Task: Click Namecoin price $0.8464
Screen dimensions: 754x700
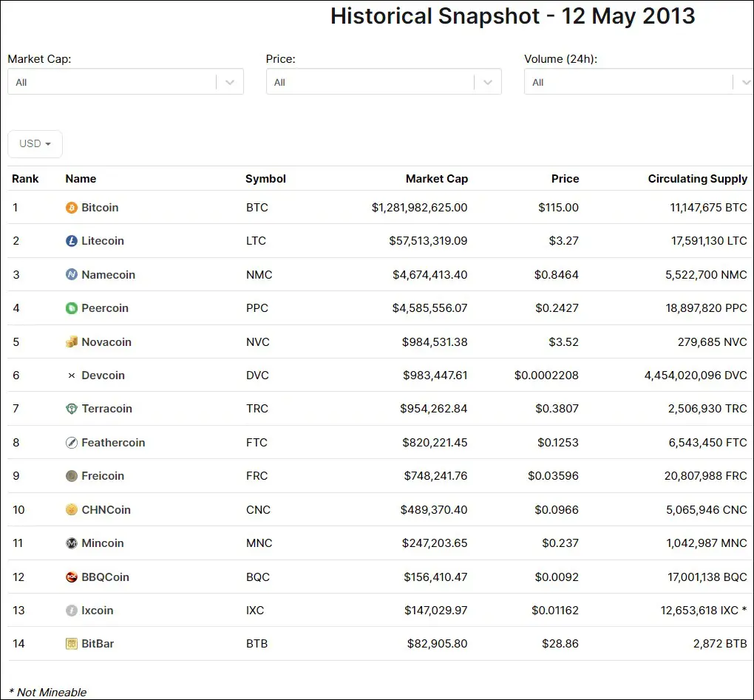Action: (x=557, y=274)
